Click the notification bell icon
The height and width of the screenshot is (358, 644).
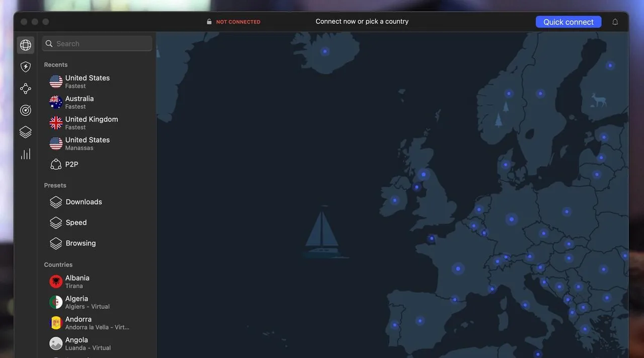(615, 22)
